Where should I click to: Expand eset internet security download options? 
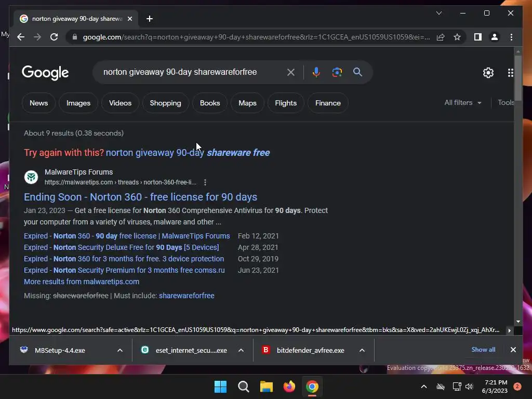click(241, 350)
